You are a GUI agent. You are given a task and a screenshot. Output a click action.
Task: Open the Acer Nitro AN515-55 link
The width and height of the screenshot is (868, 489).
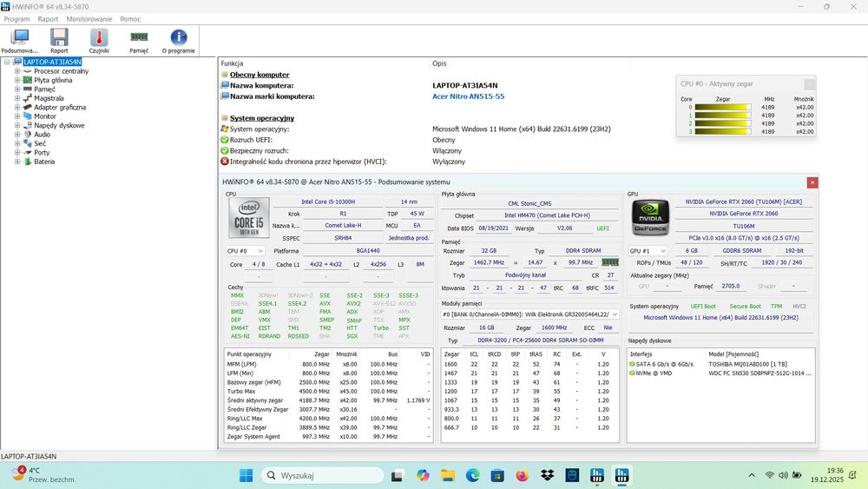click(469, 96)
